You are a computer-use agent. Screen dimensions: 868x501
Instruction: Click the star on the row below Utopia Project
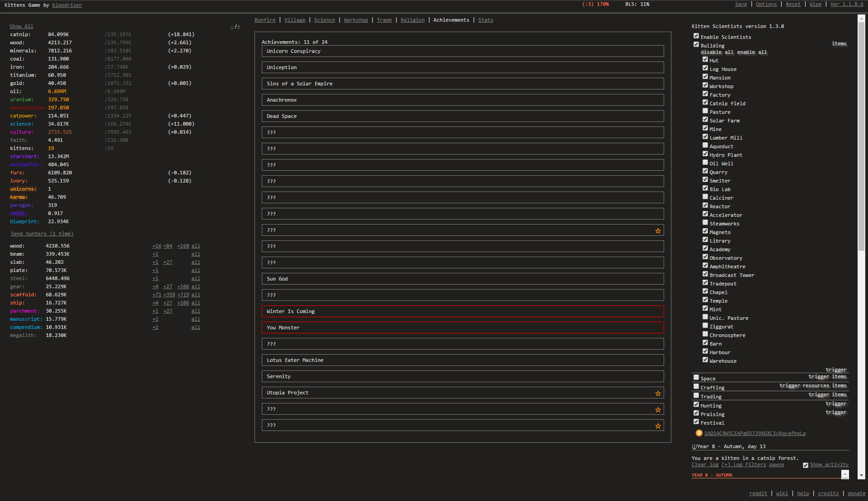point(658,410)
